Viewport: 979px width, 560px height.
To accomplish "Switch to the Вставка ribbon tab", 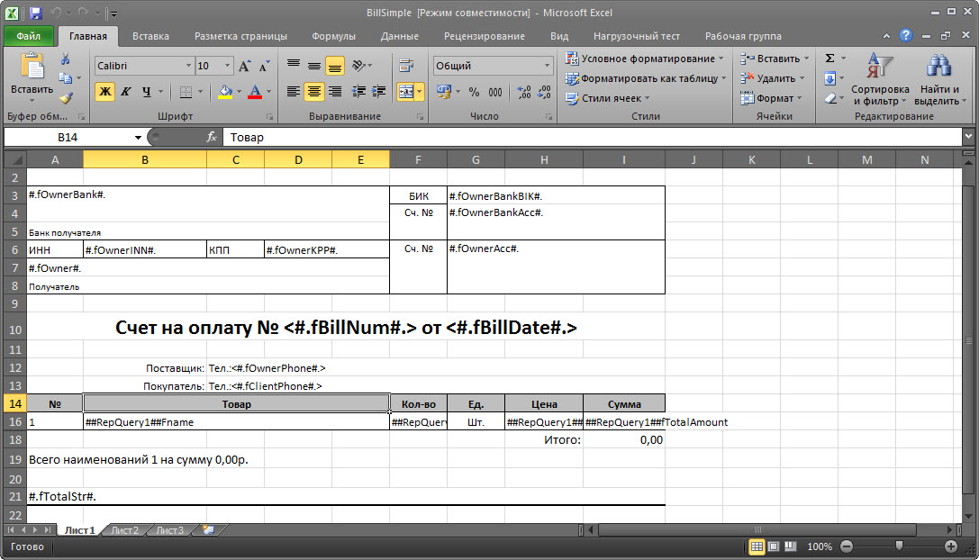I will (150, 36).
